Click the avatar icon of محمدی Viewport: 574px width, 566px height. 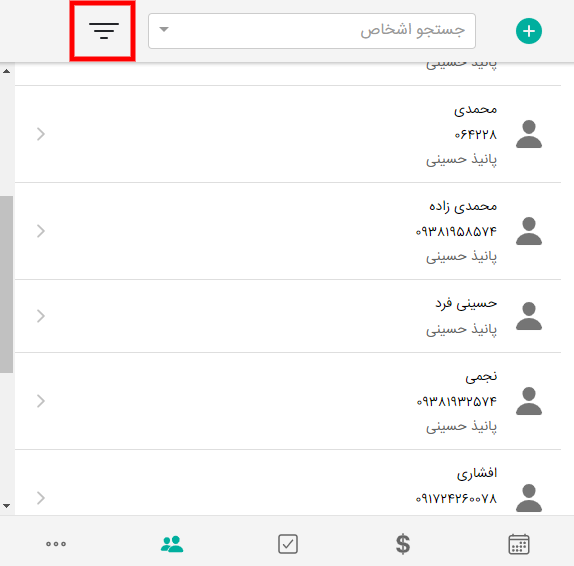click(x=529, y=134)
